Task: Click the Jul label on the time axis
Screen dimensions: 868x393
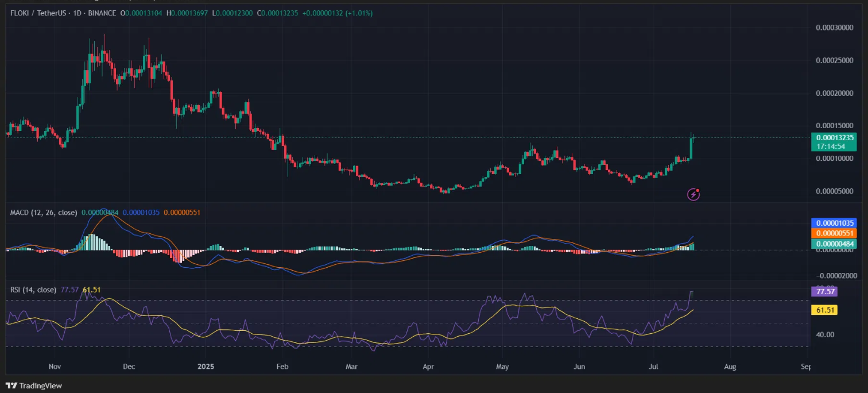Action: point(654,366)
